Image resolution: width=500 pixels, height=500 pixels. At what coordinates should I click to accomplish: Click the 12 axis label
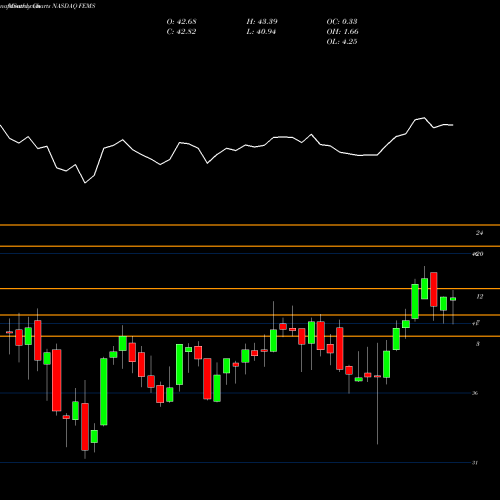coord(479,296)
